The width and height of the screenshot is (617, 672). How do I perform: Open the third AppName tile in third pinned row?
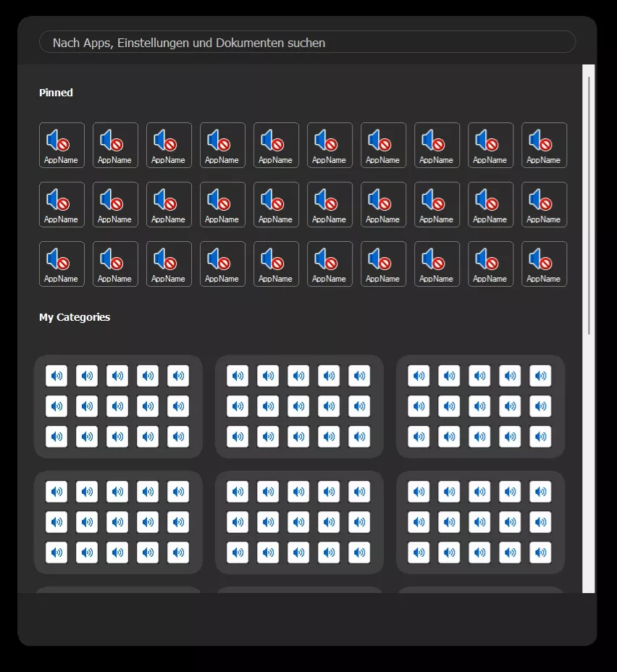coord(169,264)
